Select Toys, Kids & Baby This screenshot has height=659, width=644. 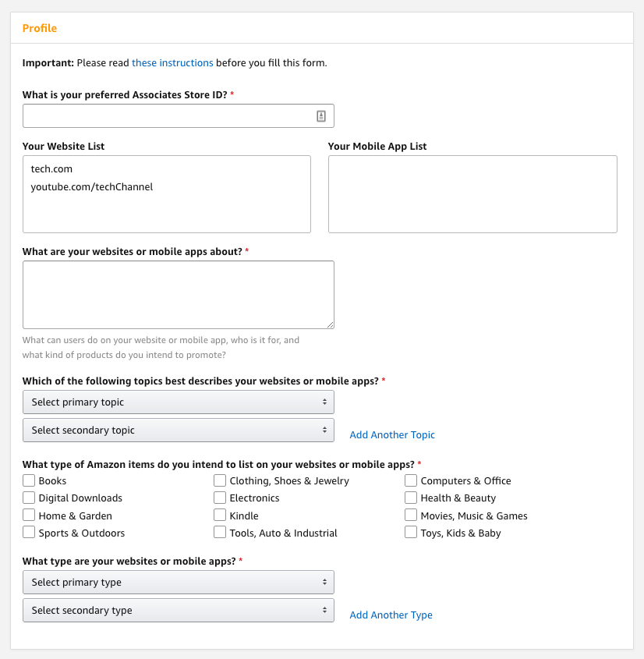(411, 532)
